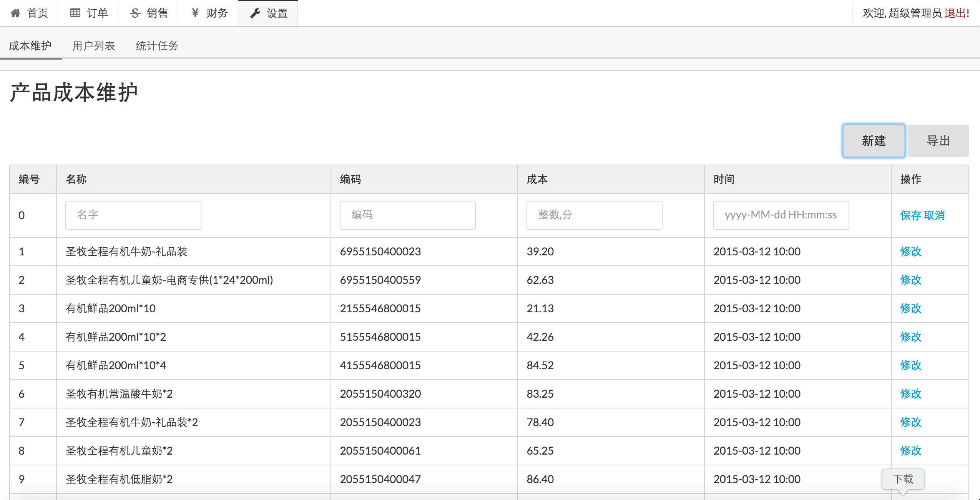
Task: Select the 成本维护 tab
Action: pyautogui.click(x=30, y=46)
